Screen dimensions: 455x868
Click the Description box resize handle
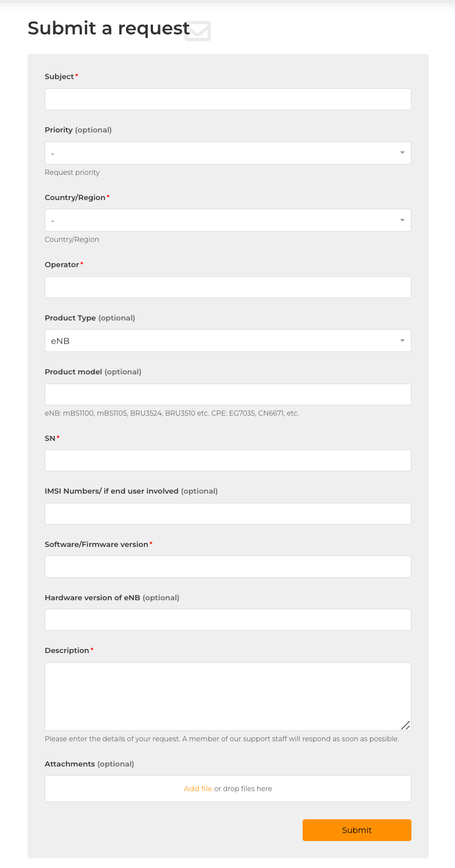(405, 725)
